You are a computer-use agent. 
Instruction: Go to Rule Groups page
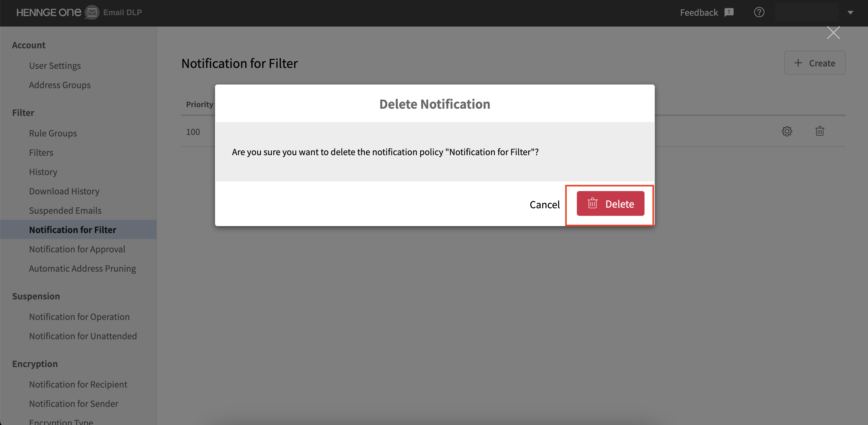53,133
